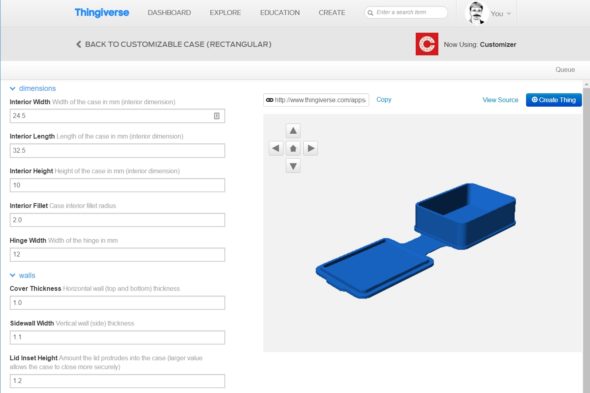
Task: Click the Sidewall Width input field
Action: (x=117, y=337)
